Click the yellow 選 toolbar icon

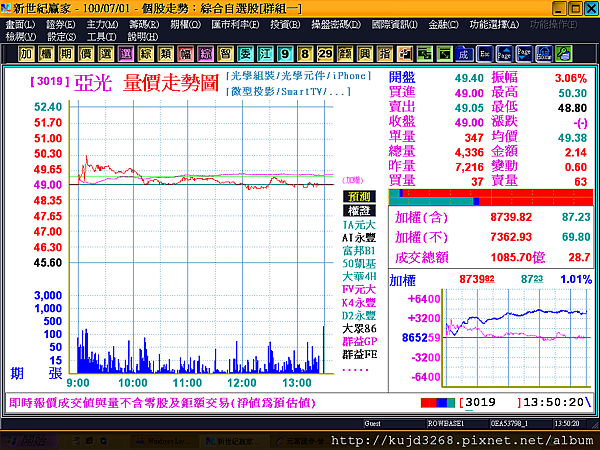point(106,54)
